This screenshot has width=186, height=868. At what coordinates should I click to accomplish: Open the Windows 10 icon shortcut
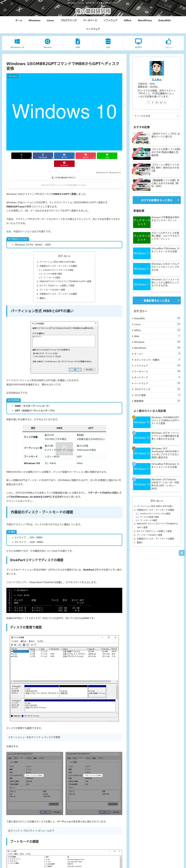17,43
